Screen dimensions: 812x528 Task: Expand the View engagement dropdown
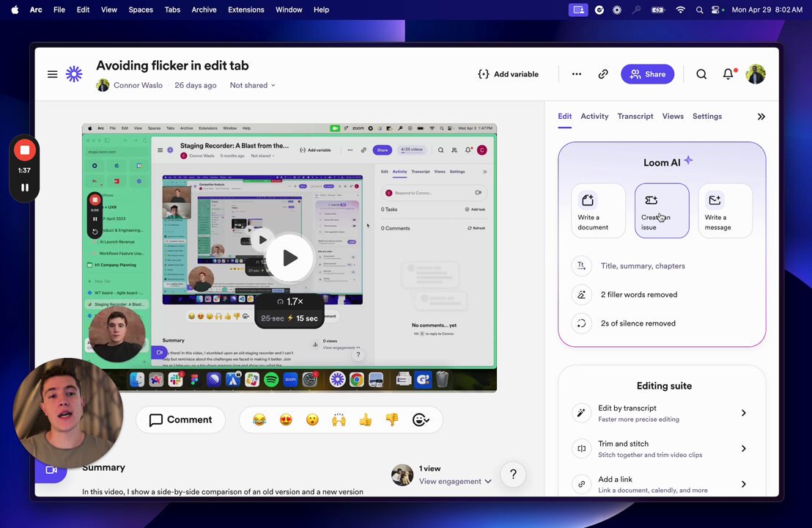(x=454, y=481)
